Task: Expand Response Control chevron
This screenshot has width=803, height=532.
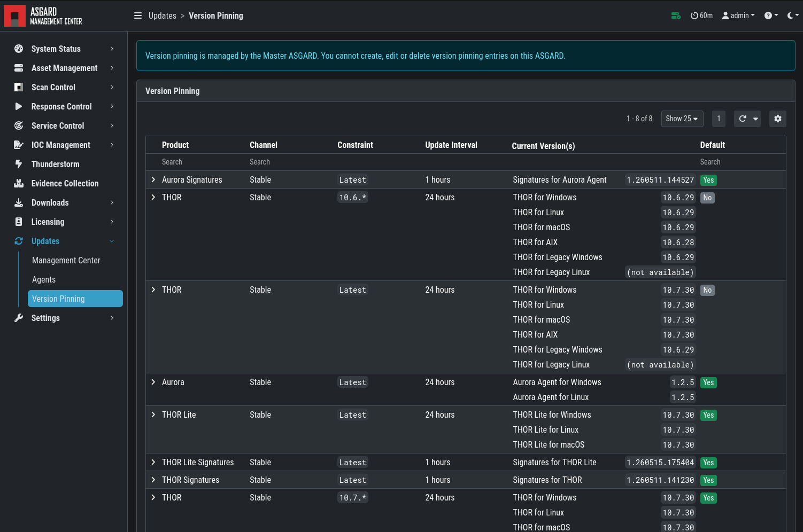Action: pos(112,106)
